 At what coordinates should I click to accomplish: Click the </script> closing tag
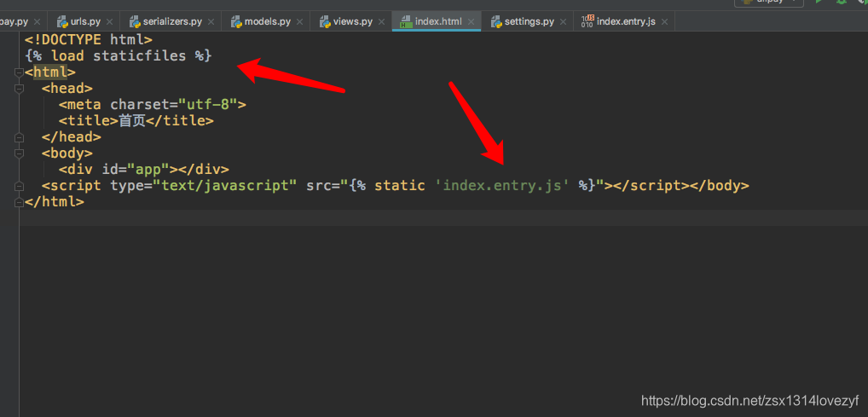coord(651,186)
